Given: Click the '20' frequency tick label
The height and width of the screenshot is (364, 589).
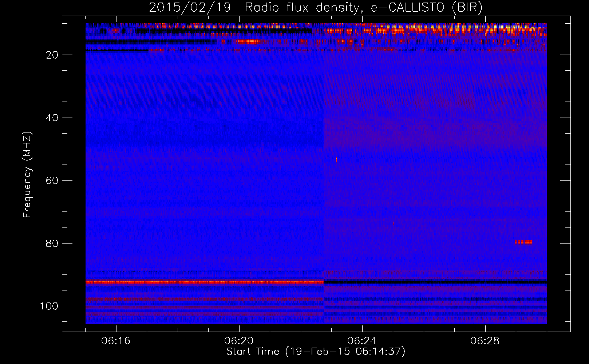Looking at the screenshot, I should pyautogui.click(x=52, y=55).
